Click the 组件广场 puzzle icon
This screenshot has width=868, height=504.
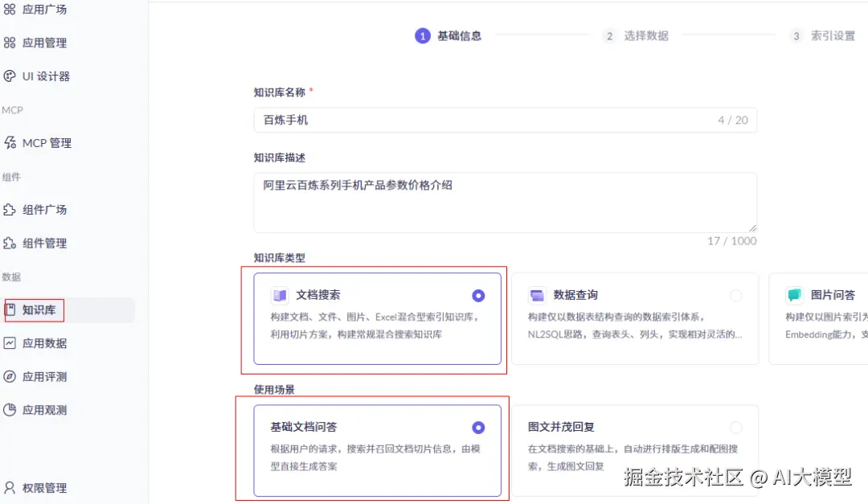coord(10,209)
